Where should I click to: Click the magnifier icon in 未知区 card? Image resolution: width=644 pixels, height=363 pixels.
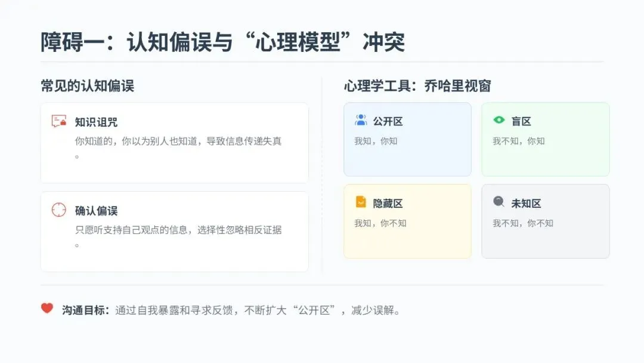point(499,202)
